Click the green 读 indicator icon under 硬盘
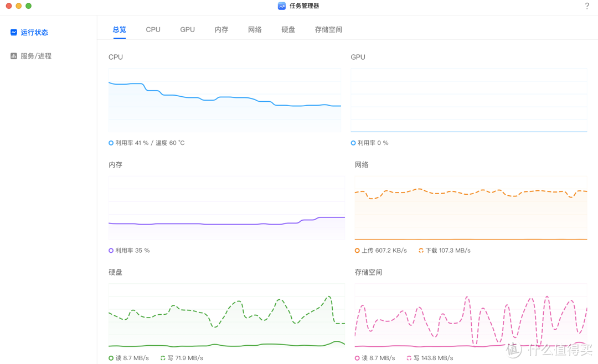This screenshot has width=598, height=364. (111, 358)
